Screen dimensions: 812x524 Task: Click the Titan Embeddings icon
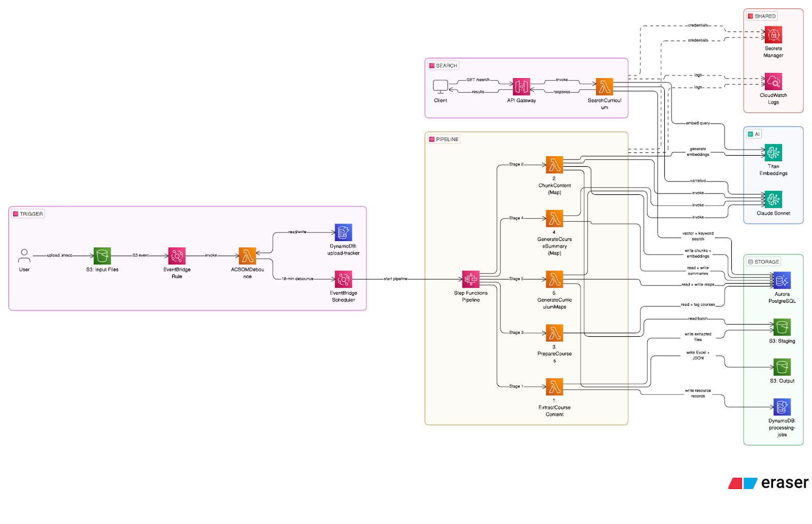point(773,153)
